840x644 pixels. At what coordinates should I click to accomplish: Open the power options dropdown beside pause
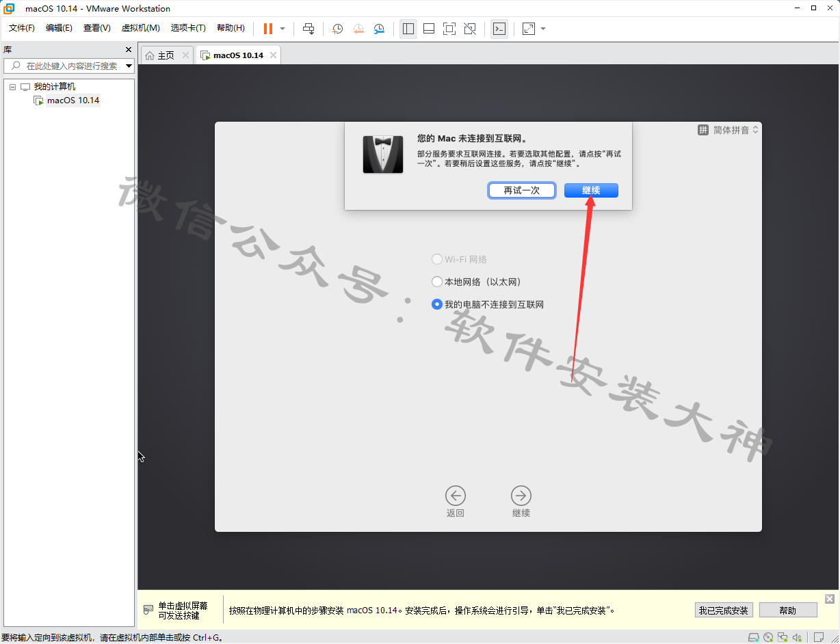[283, 29]
